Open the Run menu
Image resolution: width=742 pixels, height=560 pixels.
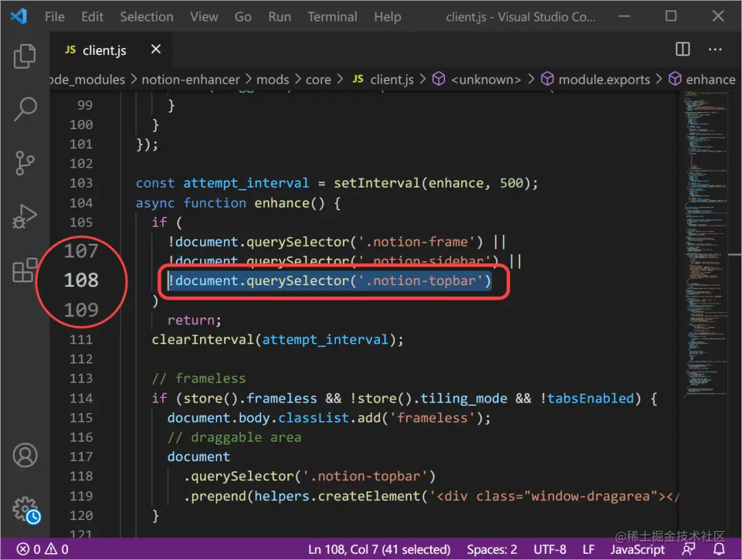[x=280, y=17]
